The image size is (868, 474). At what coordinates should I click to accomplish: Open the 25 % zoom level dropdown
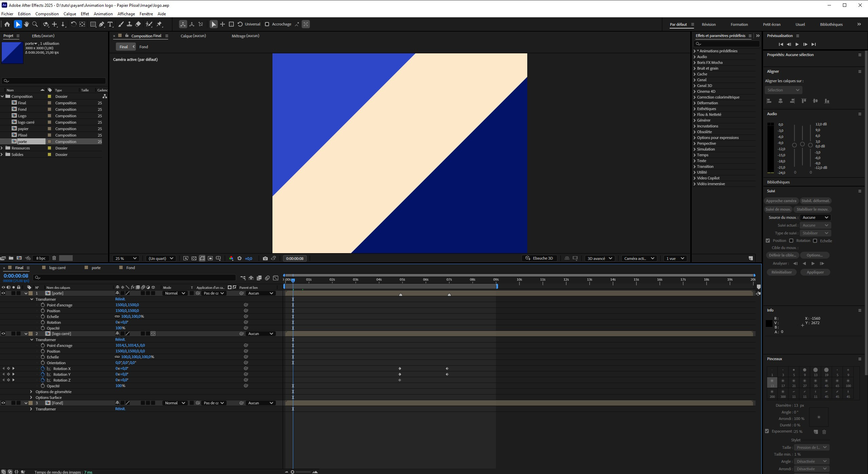(x=126, y=259)
